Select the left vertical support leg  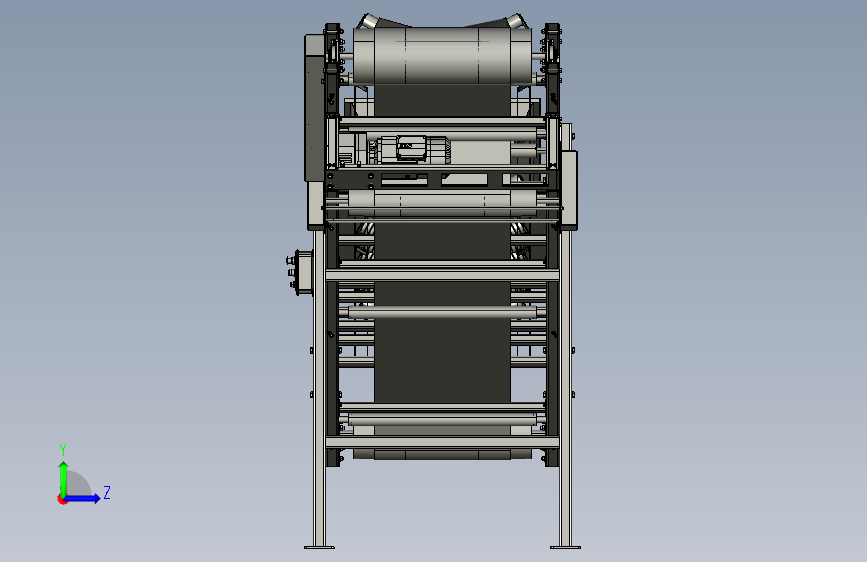click(x=319, y=387)
